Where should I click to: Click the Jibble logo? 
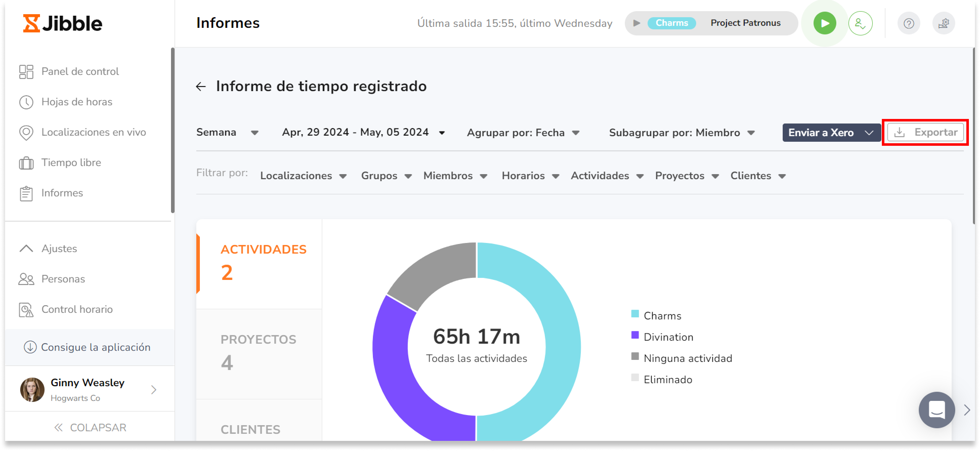click(x=63, y=24)
